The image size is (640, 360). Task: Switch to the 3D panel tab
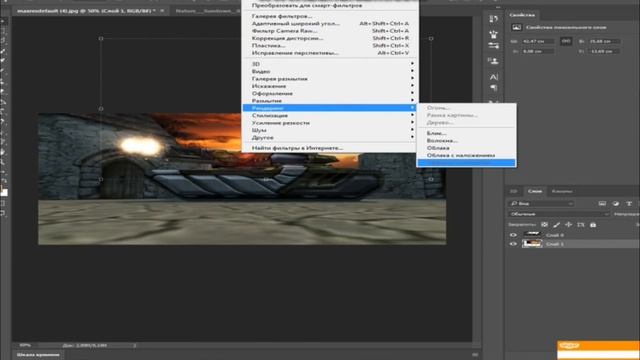(513, 191)
